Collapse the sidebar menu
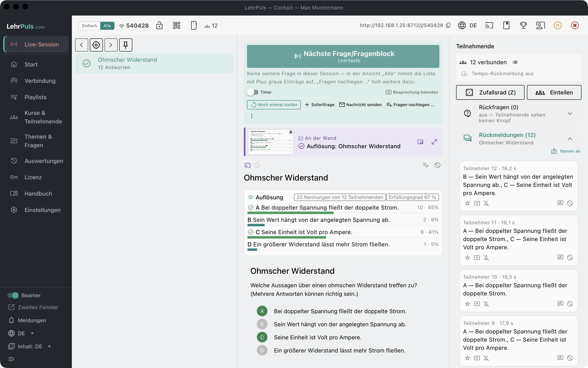The image size is (588, 368). pyautogui.click(x=11, y=359)
